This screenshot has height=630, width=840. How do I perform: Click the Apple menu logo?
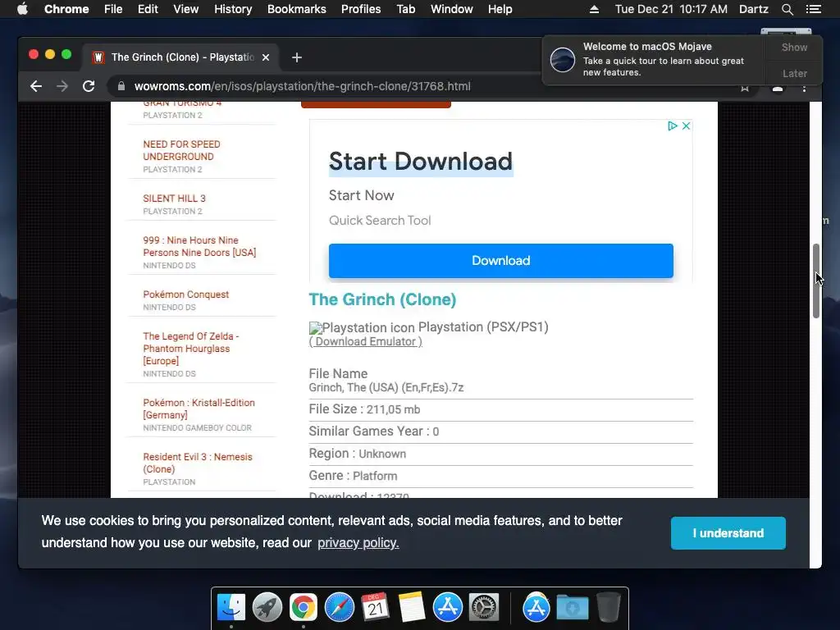click(x=22, y=9)
